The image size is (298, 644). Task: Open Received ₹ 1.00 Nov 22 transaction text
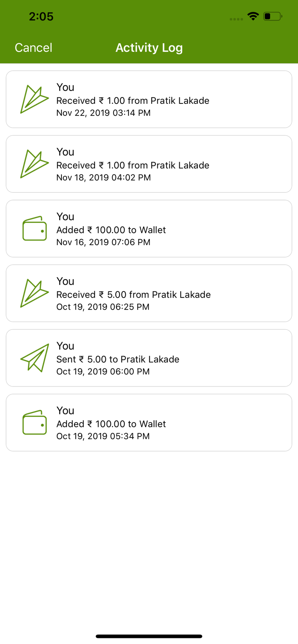[133, 100]
